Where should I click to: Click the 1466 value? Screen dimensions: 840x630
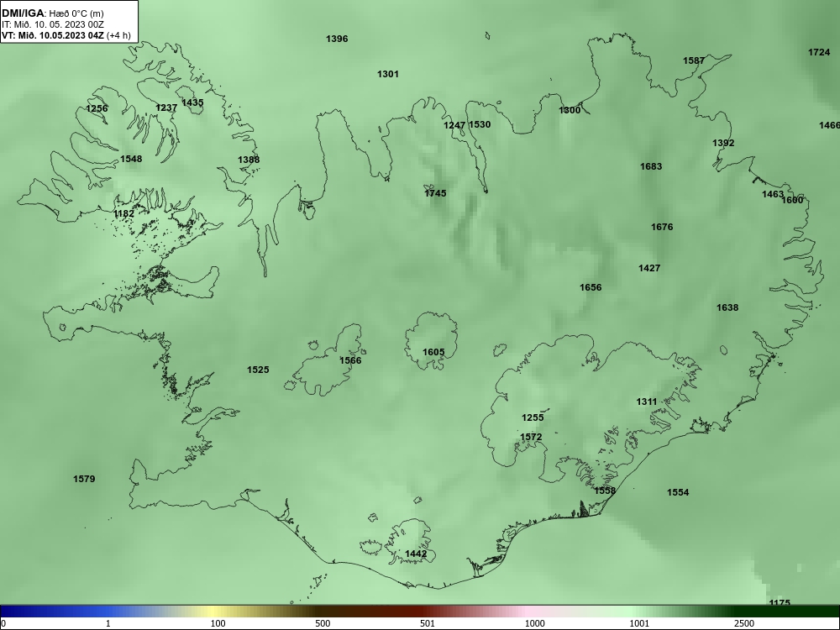829,125
